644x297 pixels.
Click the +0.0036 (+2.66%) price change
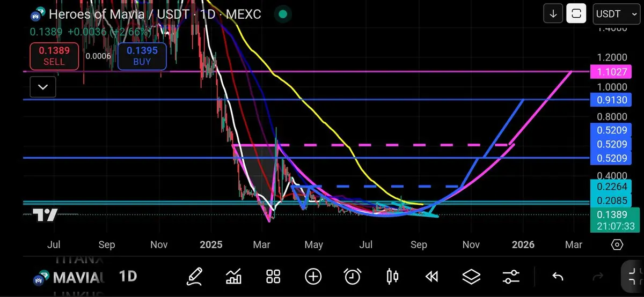pos(109,32)
